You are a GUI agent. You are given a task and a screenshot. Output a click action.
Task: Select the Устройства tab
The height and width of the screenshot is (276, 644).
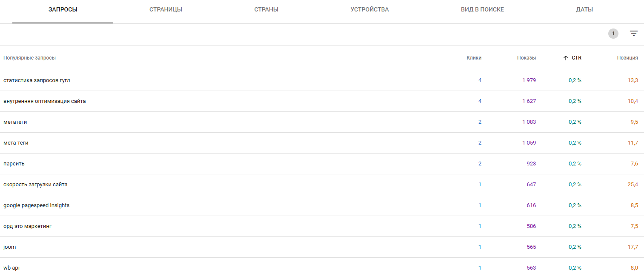369,9
